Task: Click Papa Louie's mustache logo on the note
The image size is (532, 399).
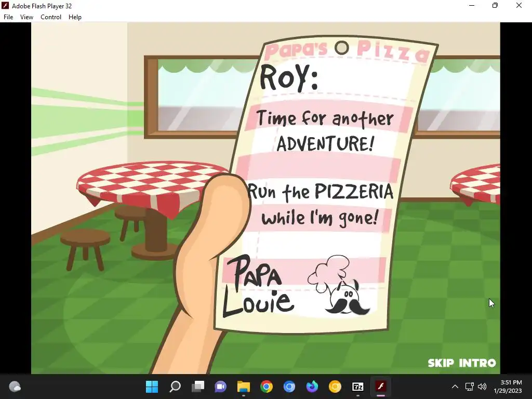Action: pyautogui.click(x=339, y=286)
